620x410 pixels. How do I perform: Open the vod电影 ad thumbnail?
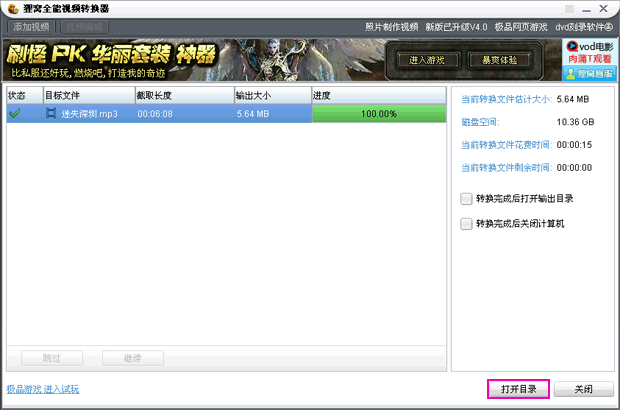click(589, 52)
